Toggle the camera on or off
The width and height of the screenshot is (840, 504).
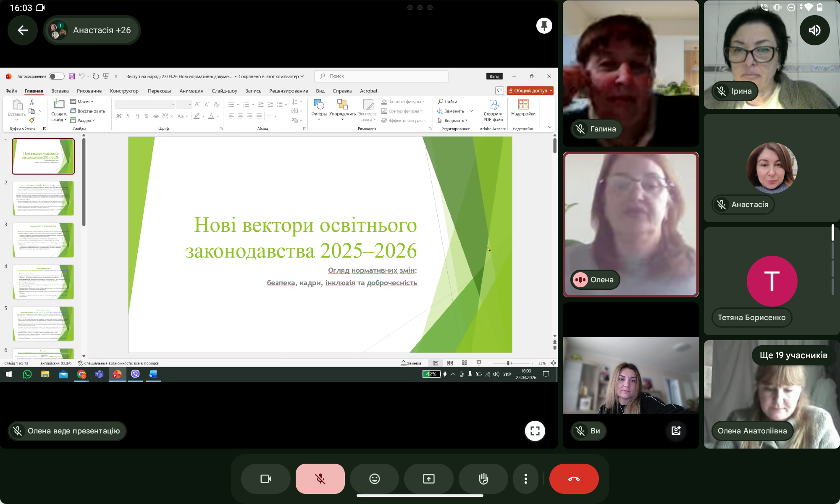coord(265,479)
